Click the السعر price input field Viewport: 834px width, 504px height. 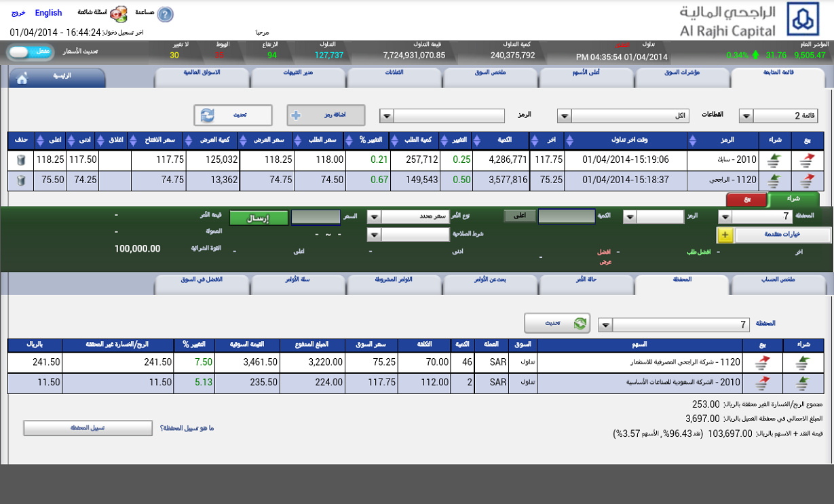coord(316,217)
